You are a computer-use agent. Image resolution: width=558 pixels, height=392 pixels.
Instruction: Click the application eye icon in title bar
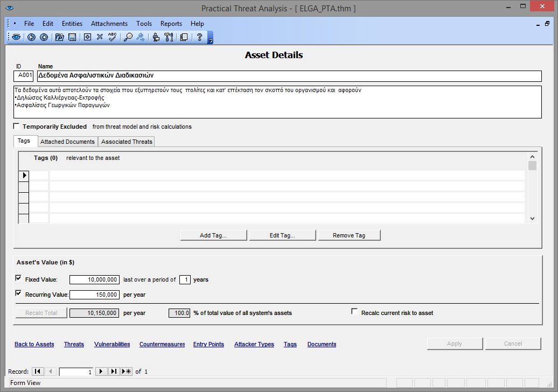pyautogui.click(x=10, y=8)
